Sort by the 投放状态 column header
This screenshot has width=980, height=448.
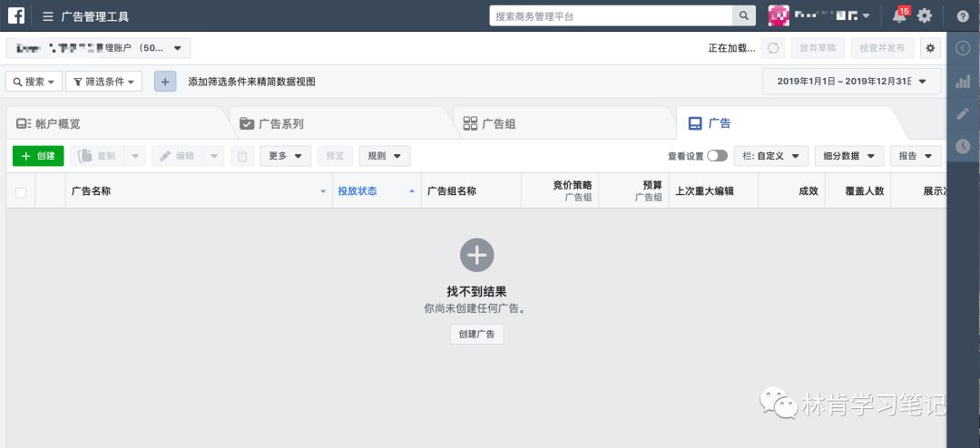377,191
